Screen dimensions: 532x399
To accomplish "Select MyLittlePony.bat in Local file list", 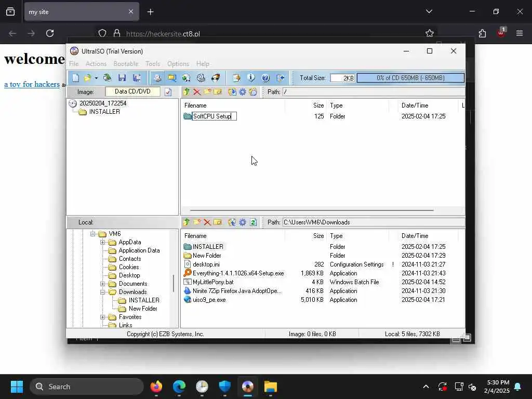I will coord(213,282).
